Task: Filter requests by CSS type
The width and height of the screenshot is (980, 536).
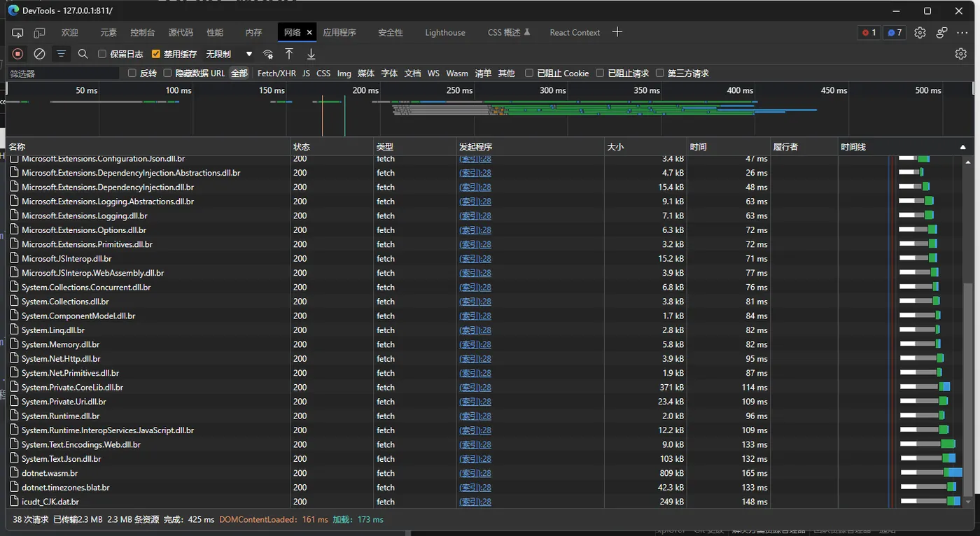Action: click(323, 73)
